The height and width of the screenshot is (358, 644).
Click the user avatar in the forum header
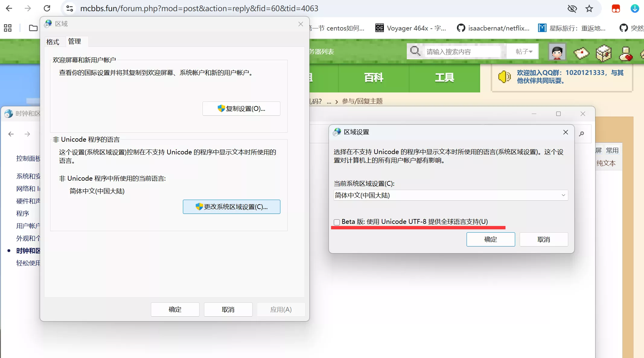click(557, 51)
